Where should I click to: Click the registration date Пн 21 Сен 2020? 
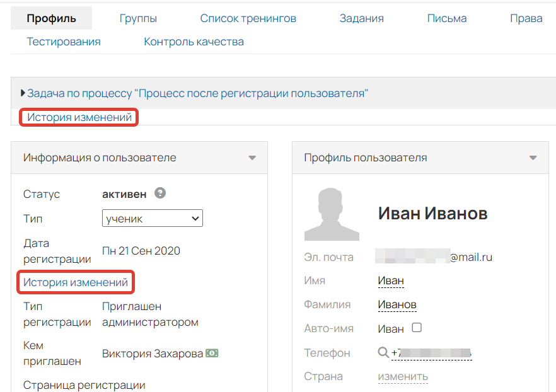click(x=141, y=251)
